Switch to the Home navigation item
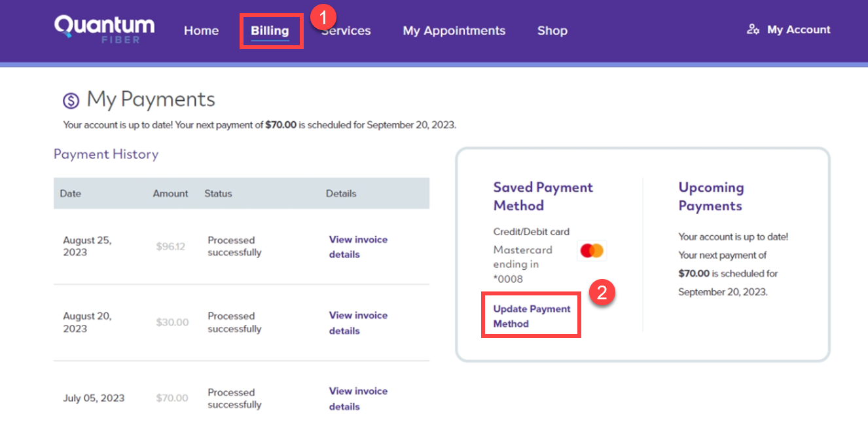Viewport: 868px width, 448px height. [x=201, y=30]
